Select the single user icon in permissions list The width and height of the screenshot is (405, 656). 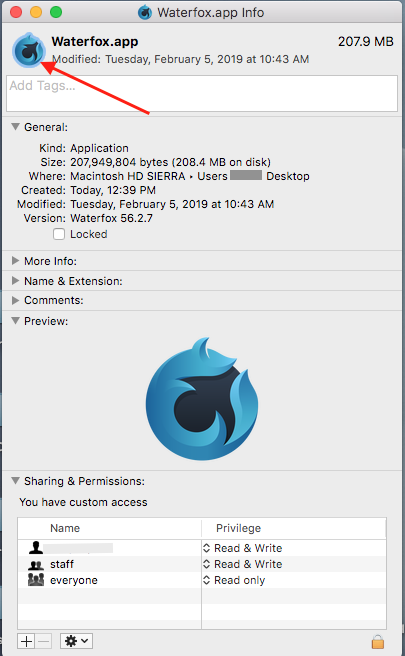[36, 548]
